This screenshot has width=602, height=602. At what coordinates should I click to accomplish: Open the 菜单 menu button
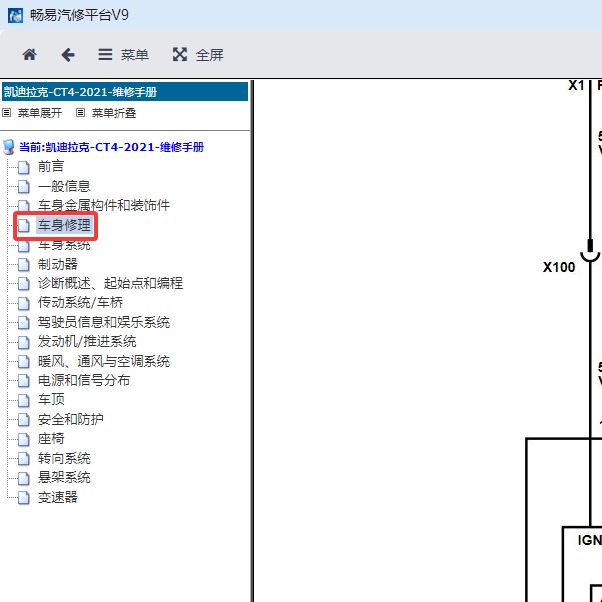pyautogui.click(x=123, y=55)
